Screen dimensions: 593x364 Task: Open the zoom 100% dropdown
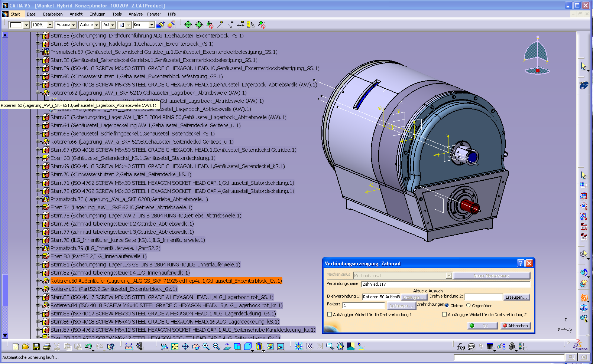click(50, 25)
